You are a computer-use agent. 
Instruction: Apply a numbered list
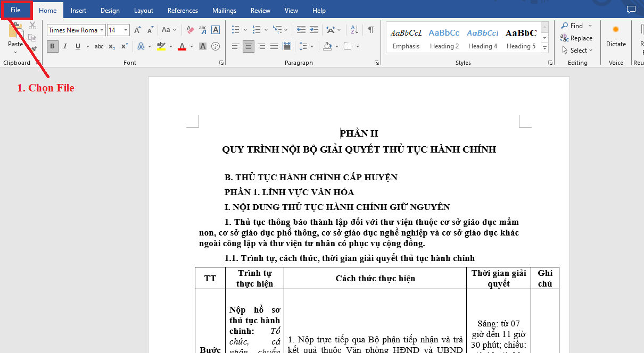256,30
